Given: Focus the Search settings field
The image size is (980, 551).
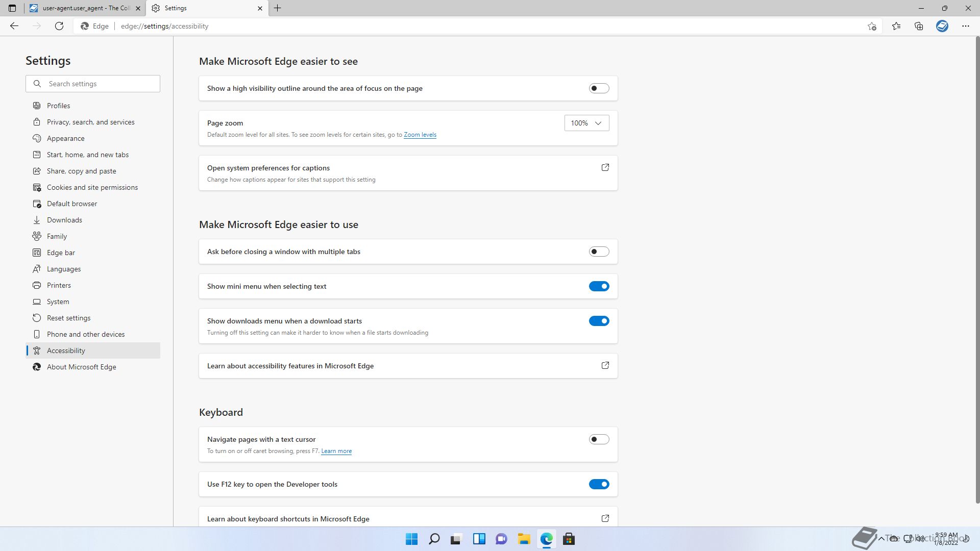Looking at the screenshot, I should tap(93, 84).
